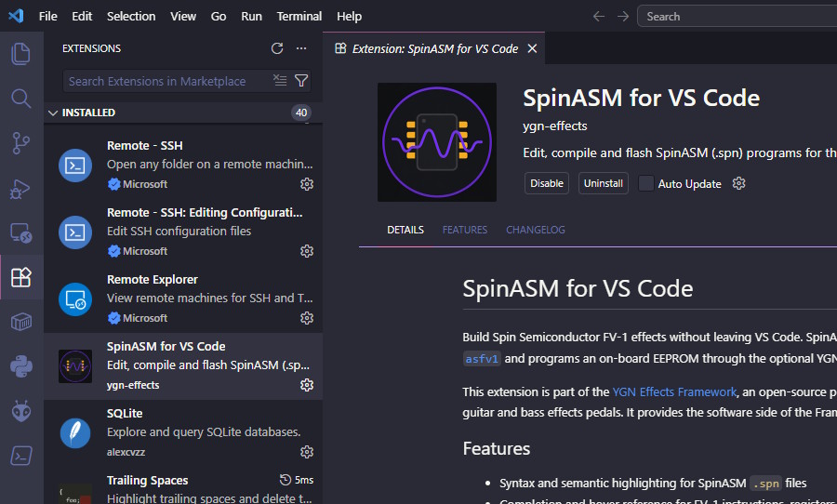Click the ygn-effects publisher name in header
The width and height of the screenshot is (837, 504).
[x=555, y=126]
